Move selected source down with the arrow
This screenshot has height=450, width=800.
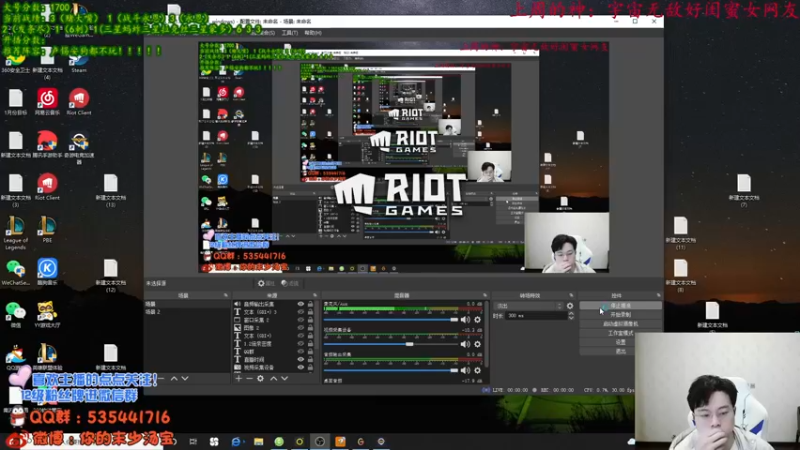285,379
